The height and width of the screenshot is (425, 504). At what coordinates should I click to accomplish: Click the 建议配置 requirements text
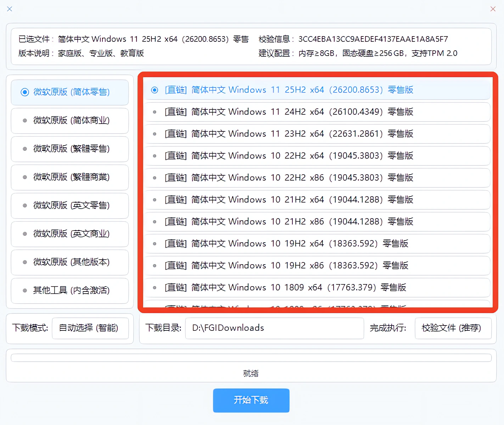click(378, 53)
